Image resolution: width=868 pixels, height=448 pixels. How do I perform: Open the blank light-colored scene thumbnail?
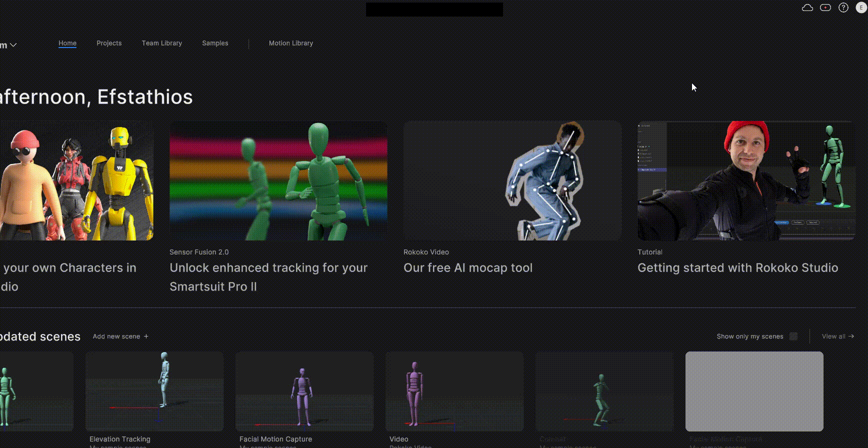click(754, 391)
